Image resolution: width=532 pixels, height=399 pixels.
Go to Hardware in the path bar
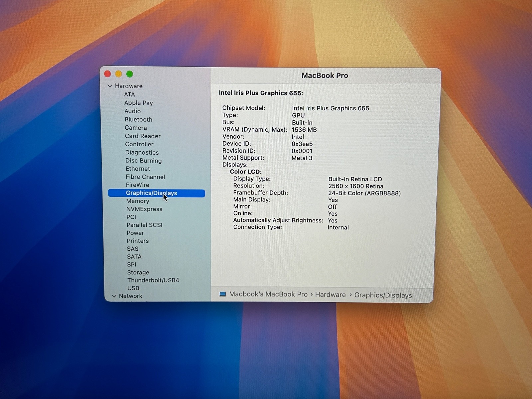click(331, 295)
